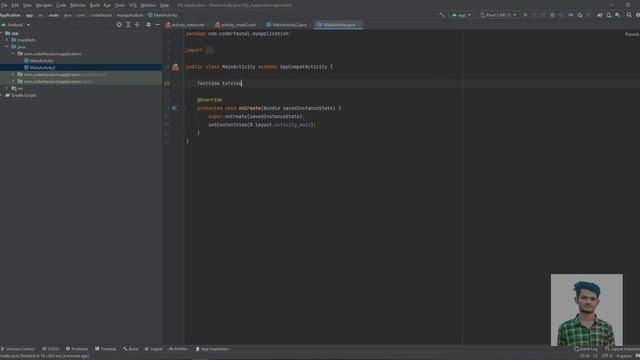Open the Android project view dropdown
This screenshot has width=640, height=360.
tap(16, 25)
